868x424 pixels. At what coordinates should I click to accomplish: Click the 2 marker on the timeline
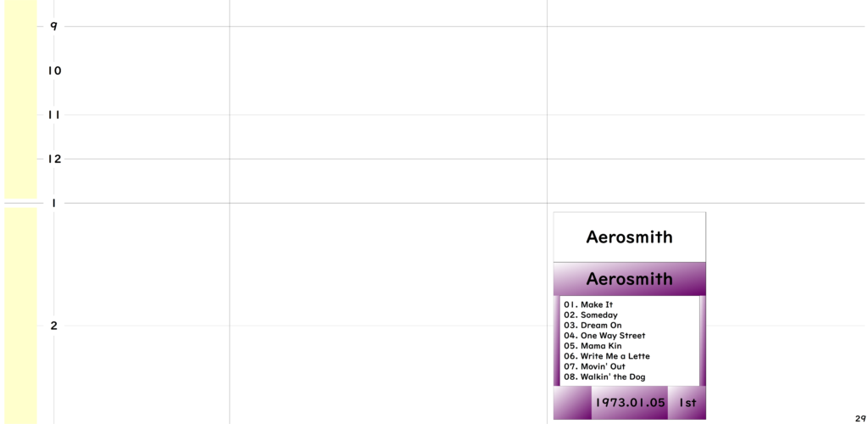point(53,326)
